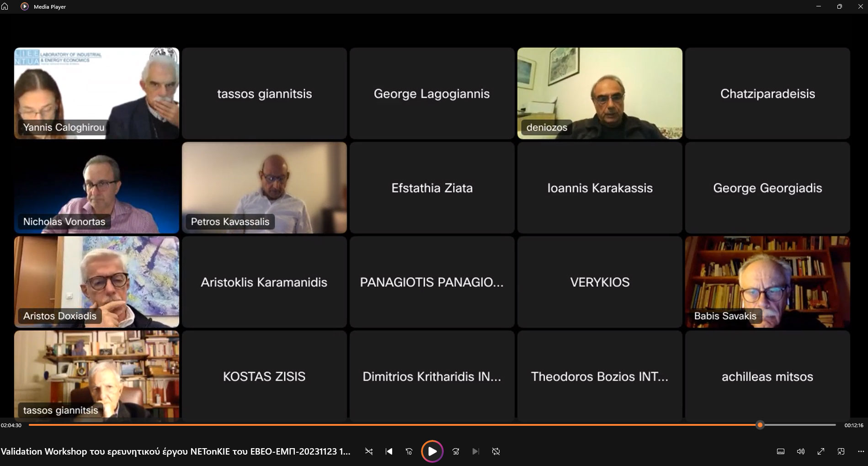The height and width of the screenshot is (466, 868).
Task: Open the mini player view
Action: pyautogui.click(x=841, y=451)
